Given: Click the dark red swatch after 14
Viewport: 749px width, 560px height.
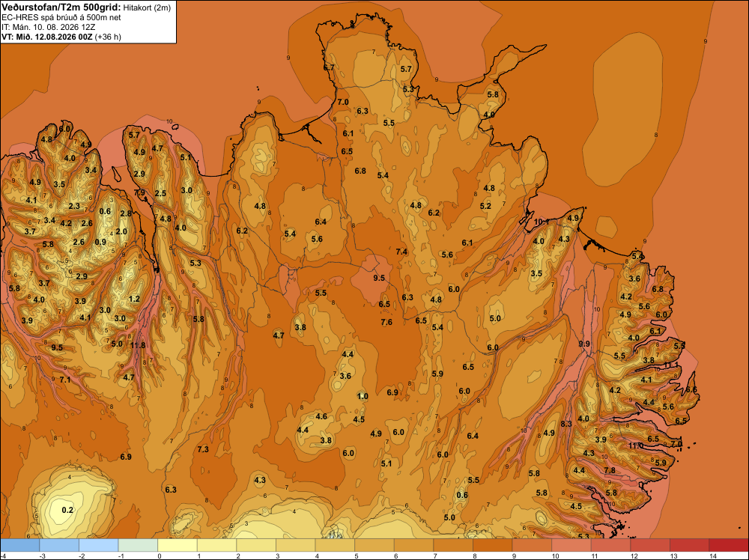Looking at the screenshot, I should 729,545.
